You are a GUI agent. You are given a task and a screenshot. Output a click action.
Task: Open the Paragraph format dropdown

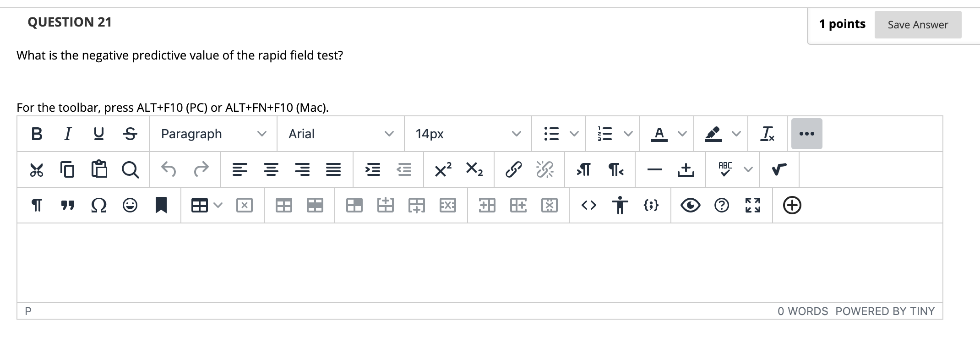point(213,134)
